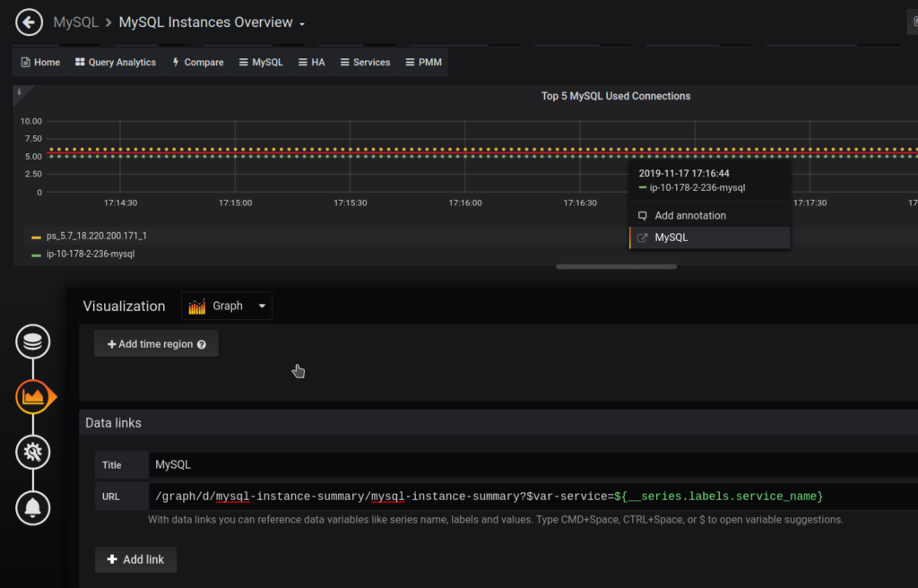Image resolution: width=918 pixels, height=588 pixels.
Task: Click the help icon on Add time region
Action: [202, 344]
